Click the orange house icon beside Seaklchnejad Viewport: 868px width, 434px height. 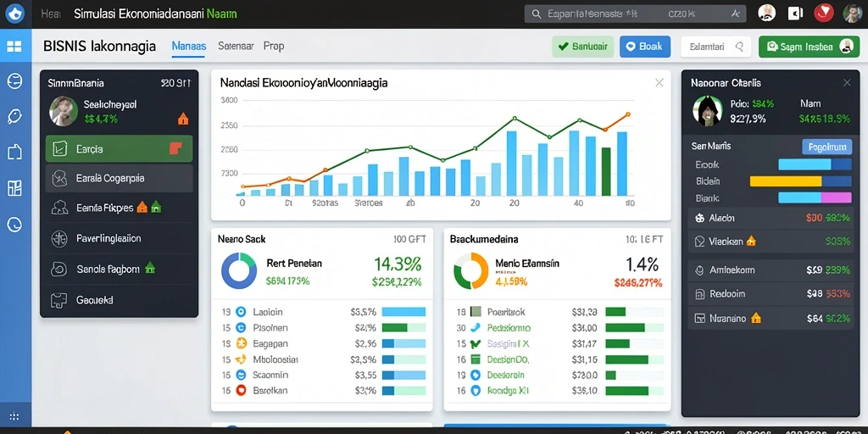point(183,119)
